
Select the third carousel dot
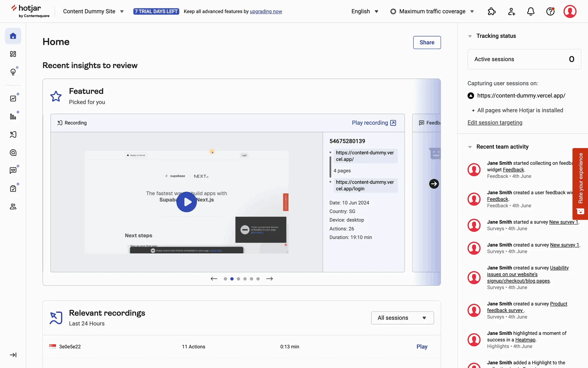point(238,279)
